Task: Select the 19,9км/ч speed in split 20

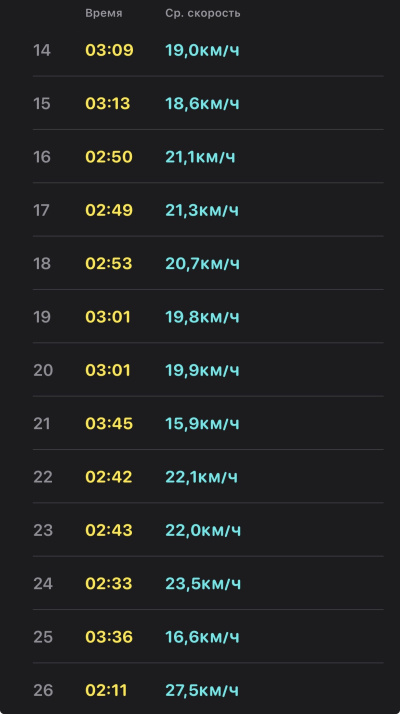Action: click(x=202, y=370)
